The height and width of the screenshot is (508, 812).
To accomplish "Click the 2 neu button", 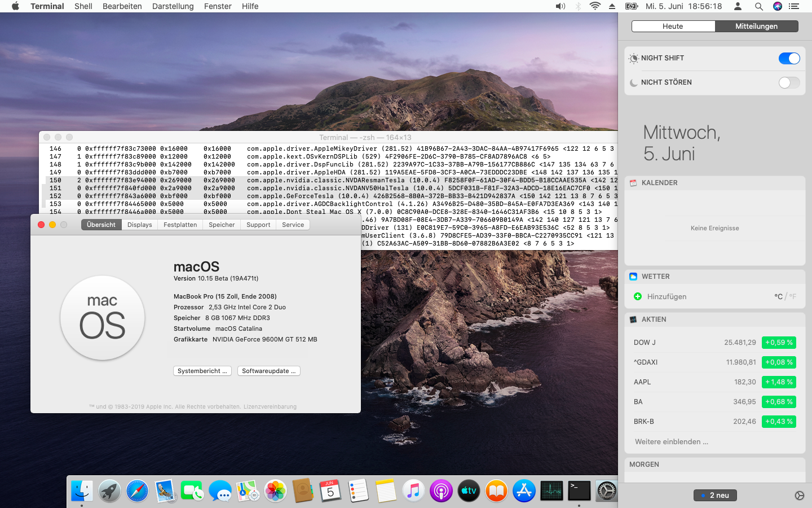I will [x=715, y=495].
